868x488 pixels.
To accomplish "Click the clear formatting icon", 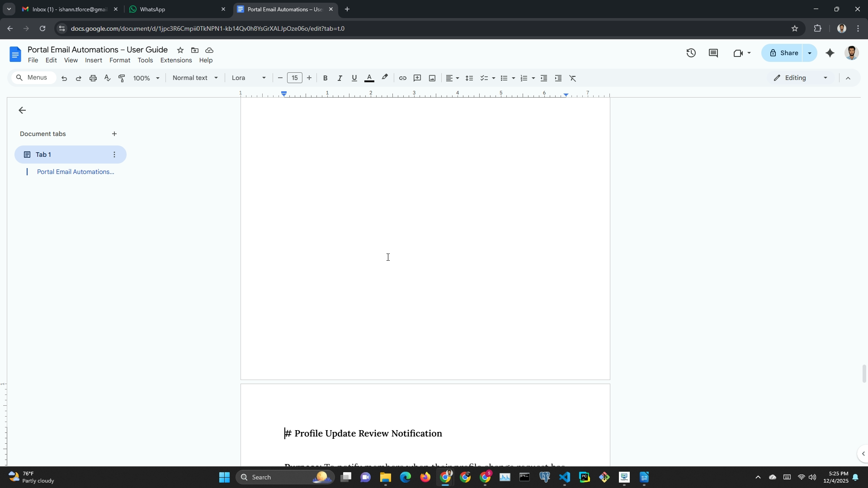I will tap(573, 78).
